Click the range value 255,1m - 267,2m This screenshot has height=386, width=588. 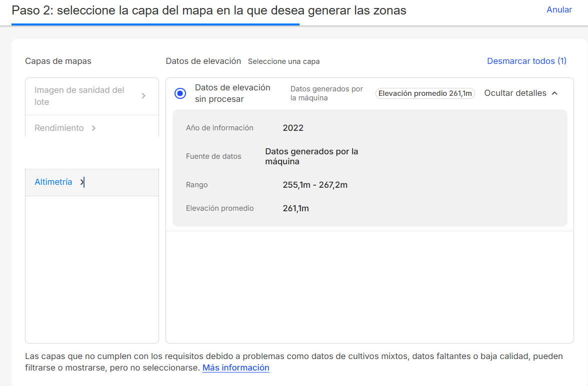(315, 185)
